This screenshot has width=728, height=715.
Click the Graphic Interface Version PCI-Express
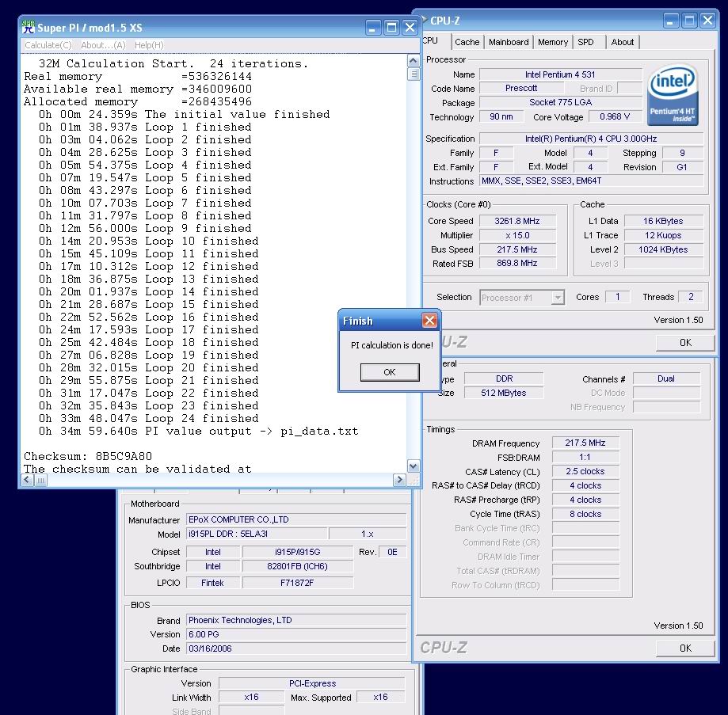coord(312,683)
